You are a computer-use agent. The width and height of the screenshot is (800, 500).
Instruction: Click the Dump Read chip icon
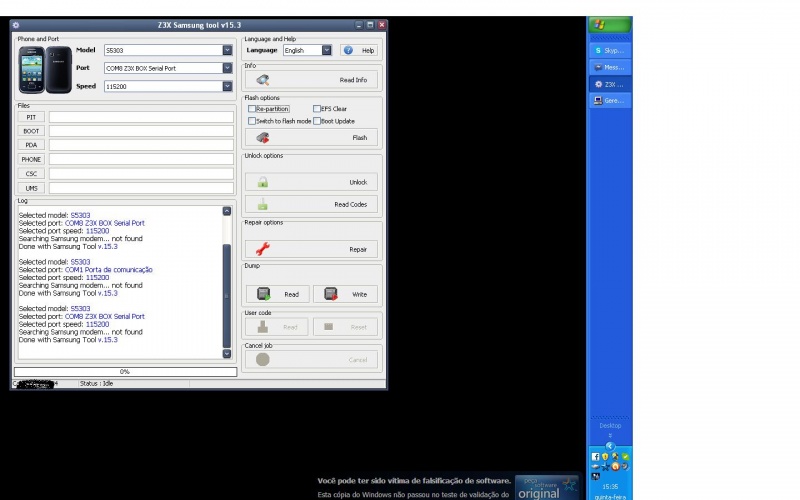click(264, 294)
